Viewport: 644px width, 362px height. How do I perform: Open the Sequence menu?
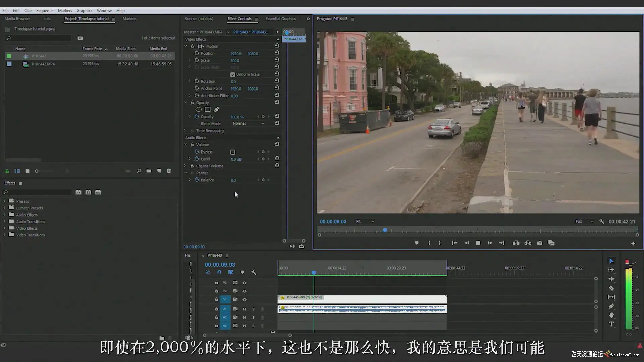coord(45,11)
